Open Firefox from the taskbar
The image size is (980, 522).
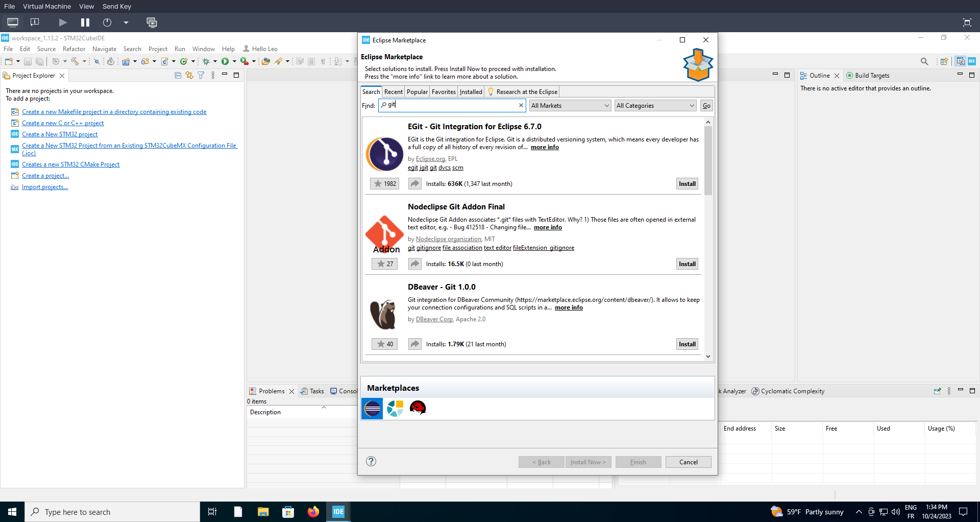(x=313, y=512)
